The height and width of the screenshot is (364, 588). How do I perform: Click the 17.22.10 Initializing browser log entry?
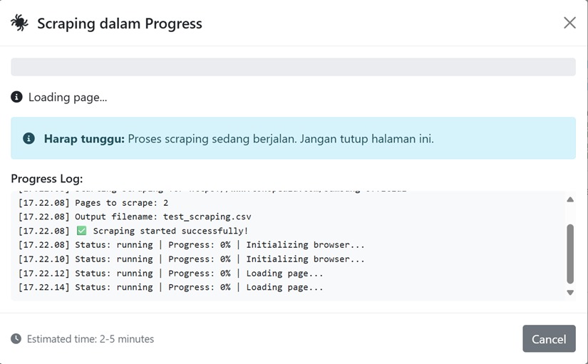pos(191,259)
